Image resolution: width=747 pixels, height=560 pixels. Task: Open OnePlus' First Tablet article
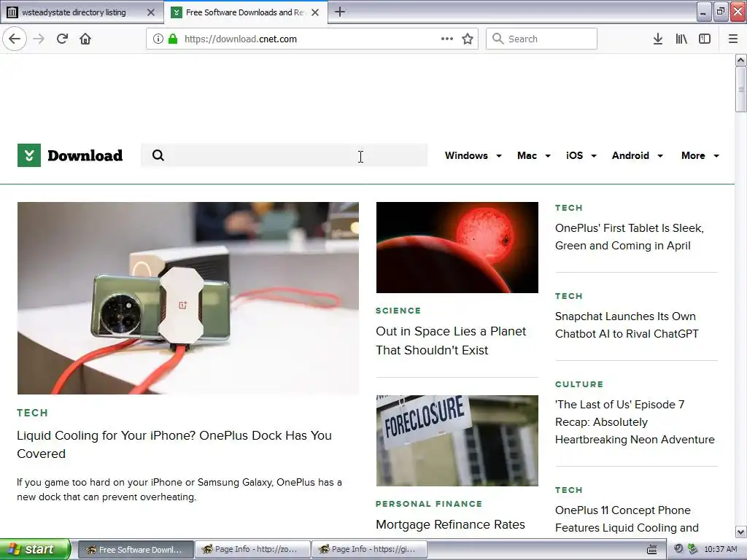pos(629,237)
